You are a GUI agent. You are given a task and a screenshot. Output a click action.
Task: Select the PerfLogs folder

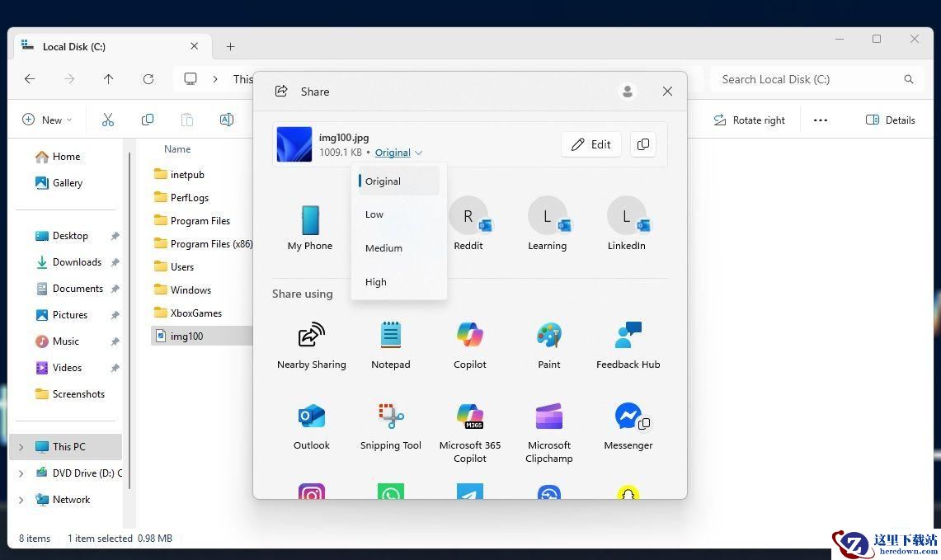click(x=181, y=197)
